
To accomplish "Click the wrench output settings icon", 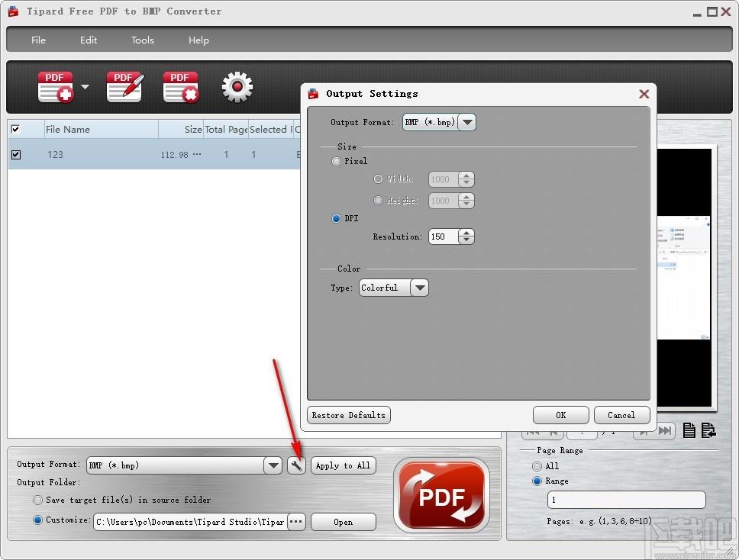I will point(296,466).
